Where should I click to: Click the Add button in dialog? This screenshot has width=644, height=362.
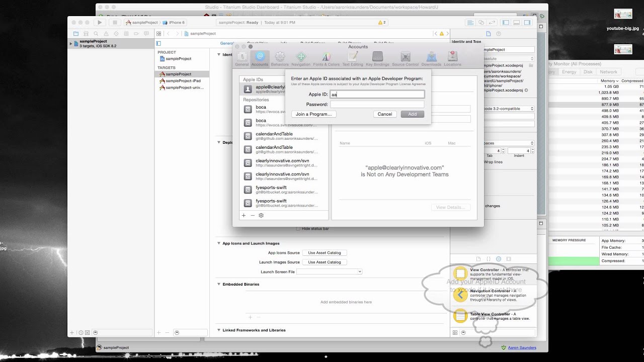pyautogui.click(x=413, y=114)
